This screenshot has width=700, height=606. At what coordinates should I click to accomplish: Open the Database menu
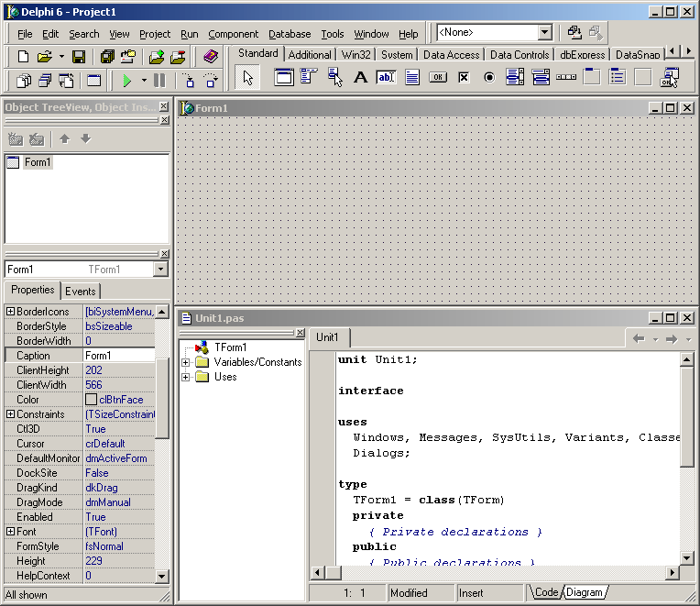(x=290, y=34)
